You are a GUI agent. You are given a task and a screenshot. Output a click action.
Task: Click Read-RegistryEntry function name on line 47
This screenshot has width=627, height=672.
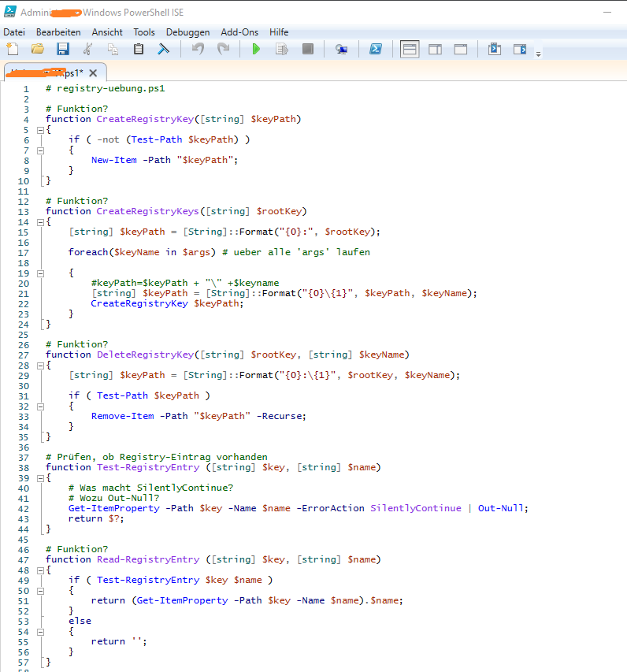(x=148, y=559)
